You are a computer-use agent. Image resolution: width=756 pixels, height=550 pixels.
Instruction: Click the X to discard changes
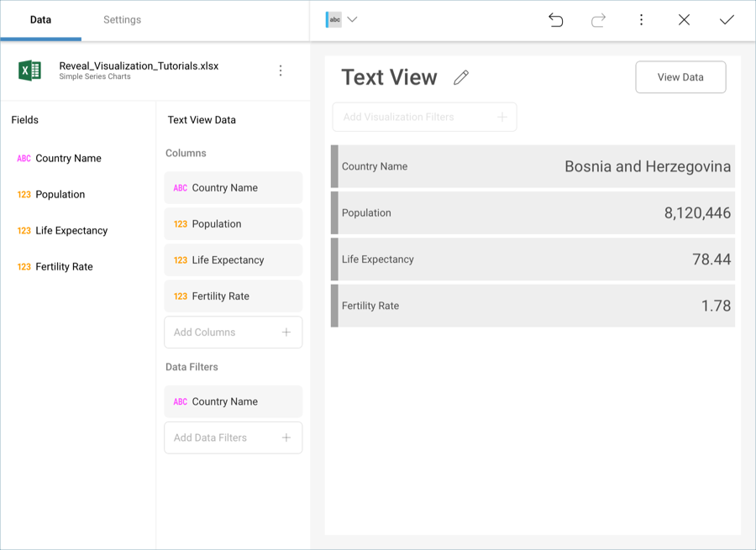click(684, 20)
